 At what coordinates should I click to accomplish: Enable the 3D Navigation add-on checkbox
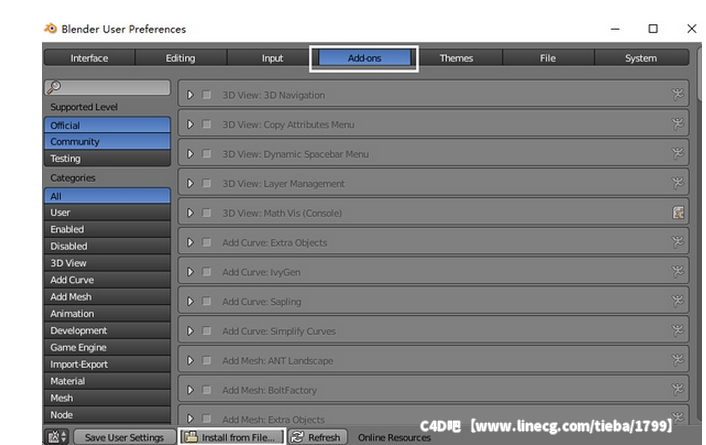point(206,95)
